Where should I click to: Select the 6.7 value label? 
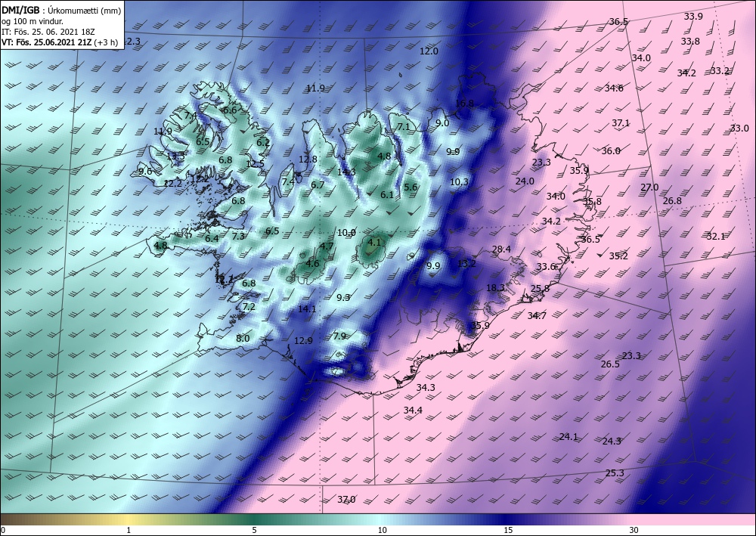[x=318, y=185]
